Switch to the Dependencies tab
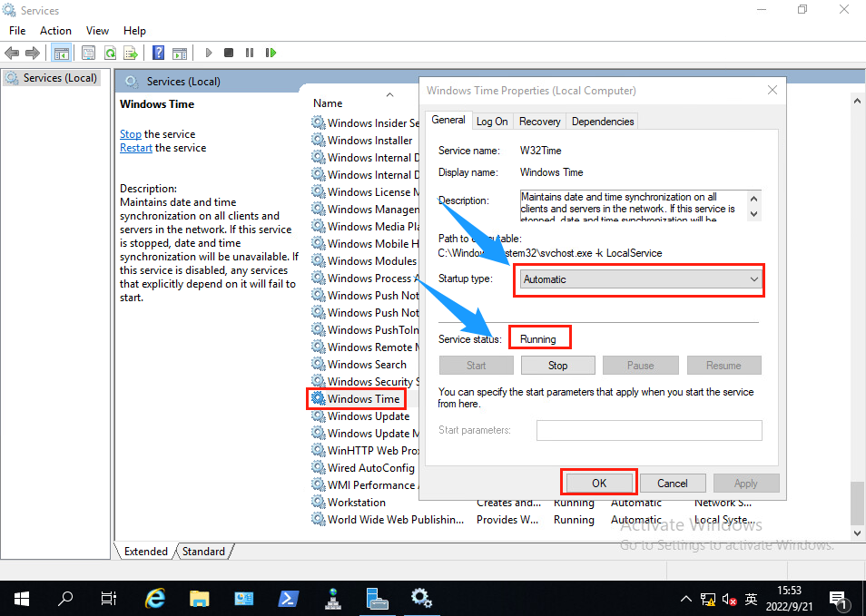The height and width of the screenshot is (616, 866). pyautogui.click(x=603, y=122)
